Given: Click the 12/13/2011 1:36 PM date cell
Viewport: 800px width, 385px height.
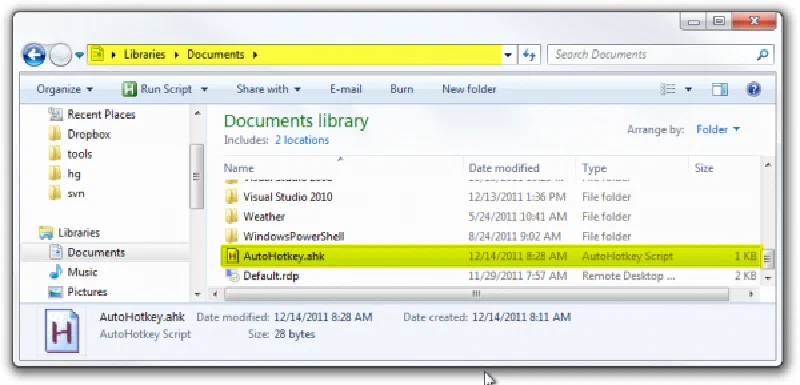Looking at the screenshot, I should click(517, 197).
